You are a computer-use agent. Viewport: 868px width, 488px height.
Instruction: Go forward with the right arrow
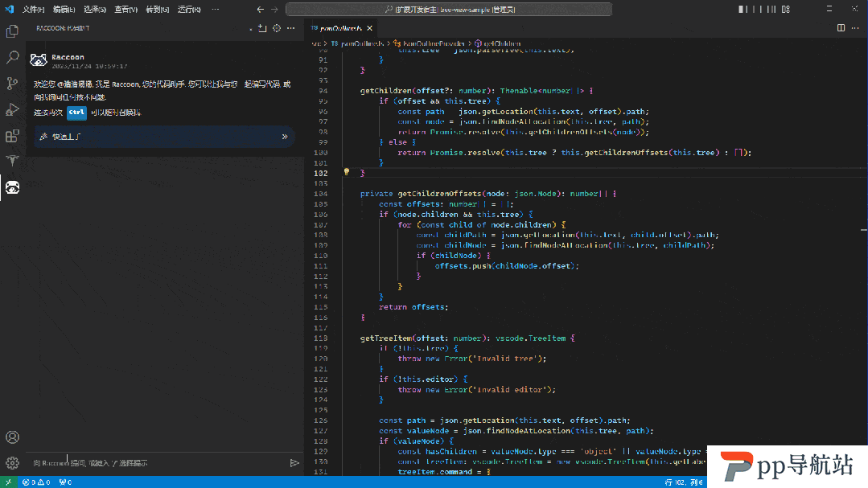(x=274, y=10)
